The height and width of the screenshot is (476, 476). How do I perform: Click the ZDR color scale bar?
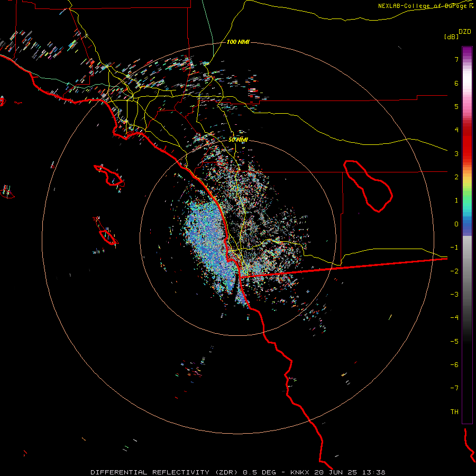pyautogui.click(x=467, y=235)
